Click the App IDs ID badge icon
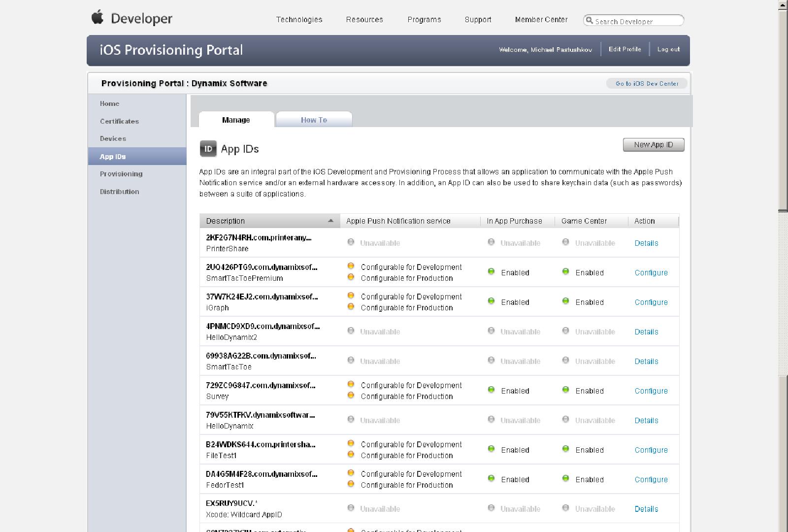This screenshot has height=532, width=788. click(208, 148)
